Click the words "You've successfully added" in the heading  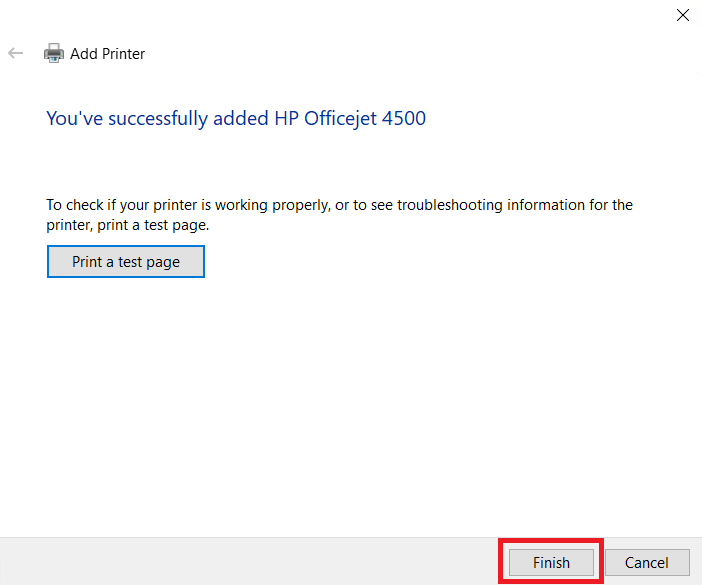tap(157, 119)
